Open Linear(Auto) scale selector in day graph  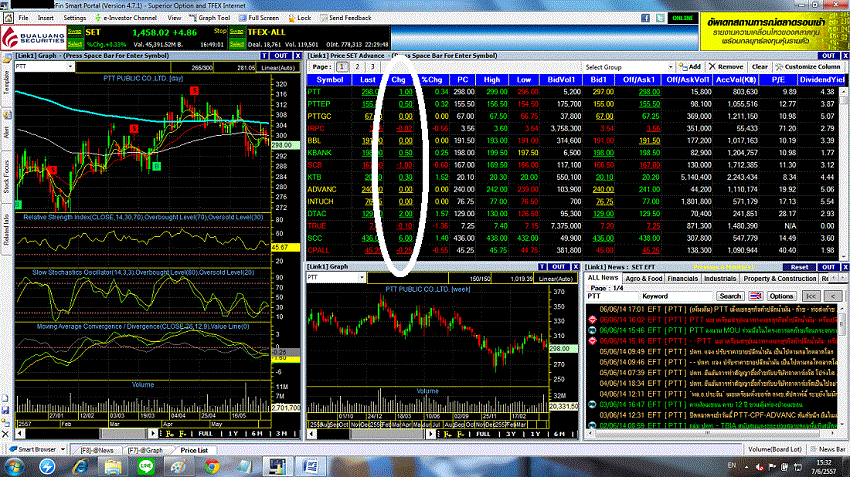(x=278, y=68)
